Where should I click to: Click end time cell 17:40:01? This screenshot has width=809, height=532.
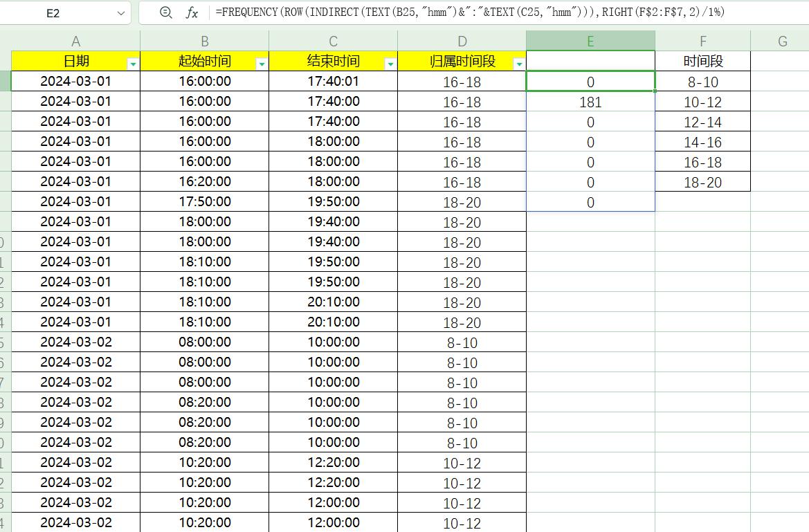(x=334, y=81)
